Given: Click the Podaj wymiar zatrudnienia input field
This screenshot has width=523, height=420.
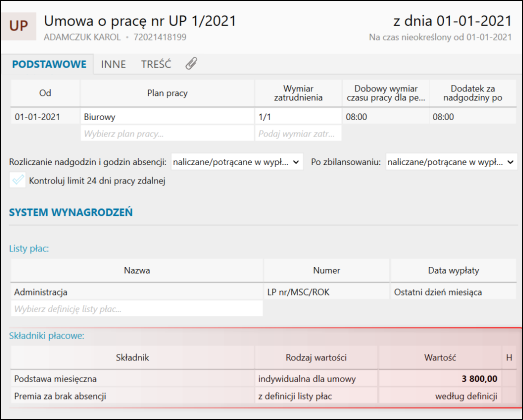Looking at the screenshot, I should coord(298,134).
